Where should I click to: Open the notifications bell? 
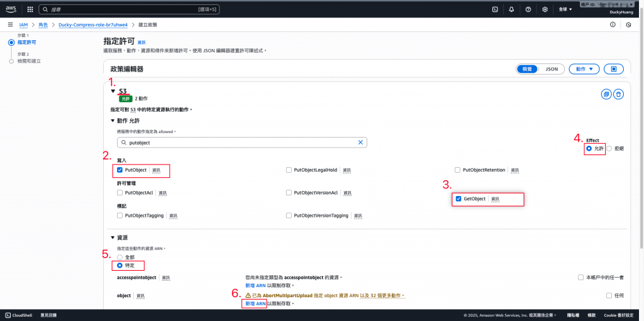(511, 9)
